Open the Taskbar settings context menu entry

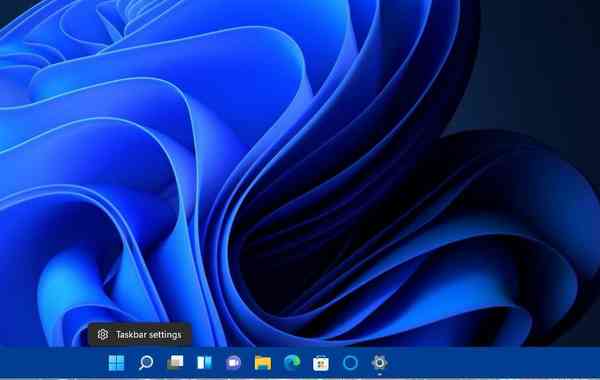(140, 335)
